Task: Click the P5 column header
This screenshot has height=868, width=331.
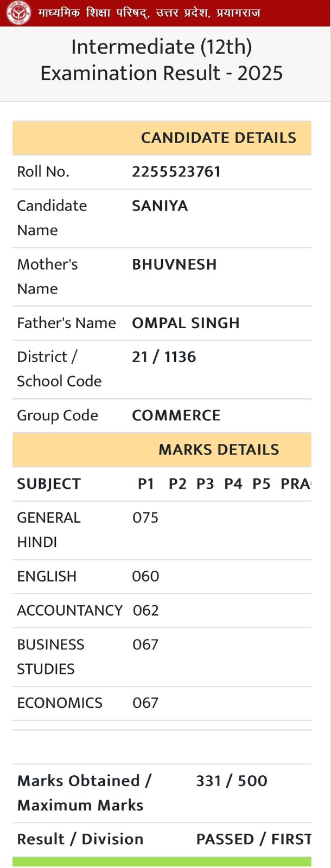Action: pos(261,484)
